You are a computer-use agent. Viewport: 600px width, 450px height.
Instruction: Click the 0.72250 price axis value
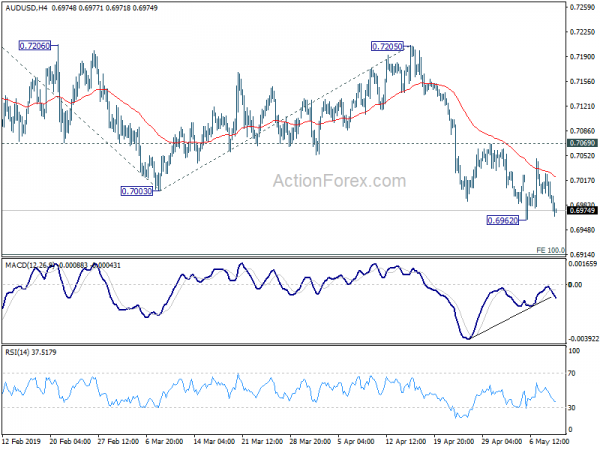[x=582, y=32]
